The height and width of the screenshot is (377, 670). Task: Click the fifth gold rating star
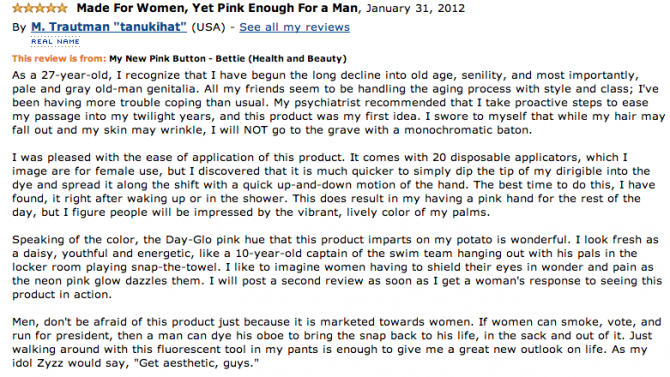[x=62, y=8]
